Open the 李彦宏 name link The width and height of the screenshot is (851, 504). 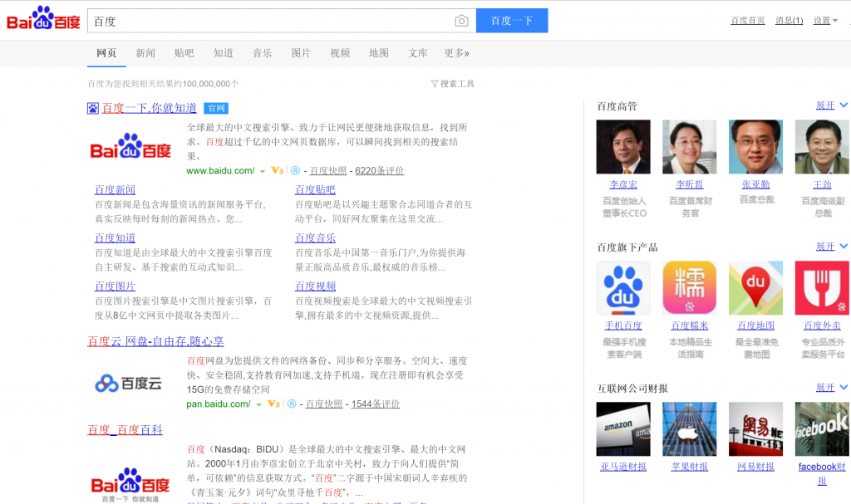click(623, 184)
